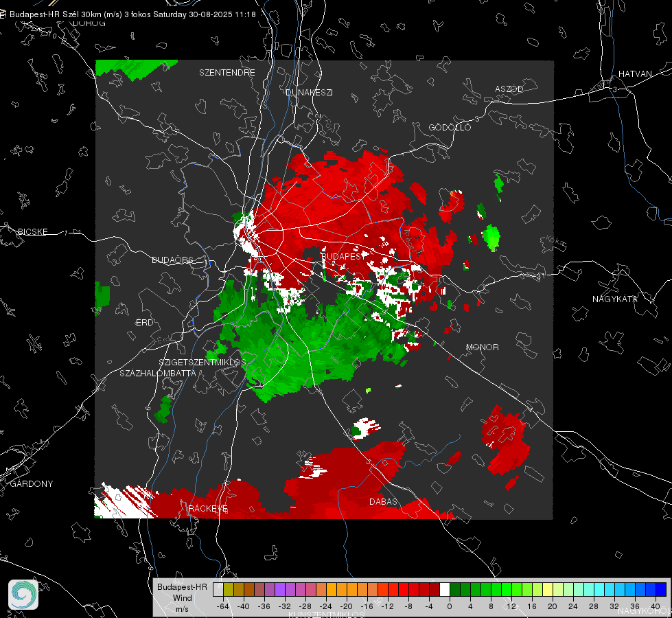
Task: Click the GÖDÖLLŐ town label
Action: (x=450, y=127)
